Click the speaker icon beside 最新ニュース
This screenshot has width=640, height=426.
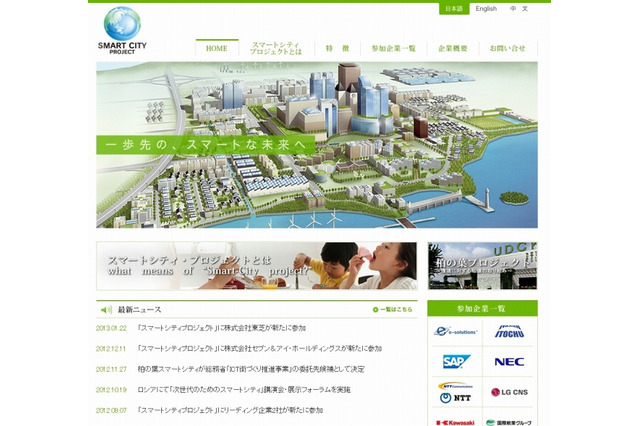pos(106,310)
